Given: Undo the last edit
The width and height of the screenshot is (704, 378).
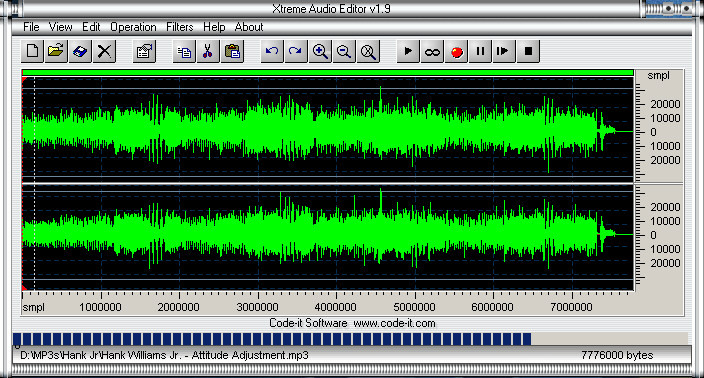Looking at the screenshot, I should (x=272, y=51).
